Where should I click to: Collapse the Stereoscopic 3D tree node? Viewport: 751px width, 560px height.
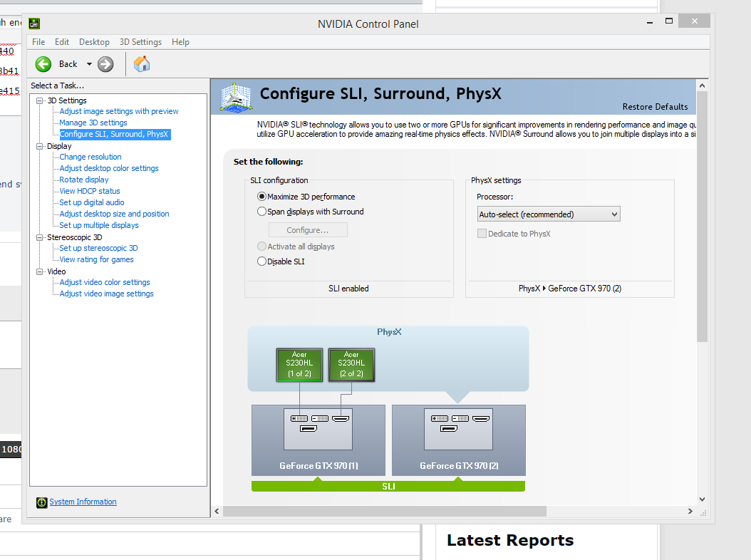pyautogui.click(x=40, y=237)
